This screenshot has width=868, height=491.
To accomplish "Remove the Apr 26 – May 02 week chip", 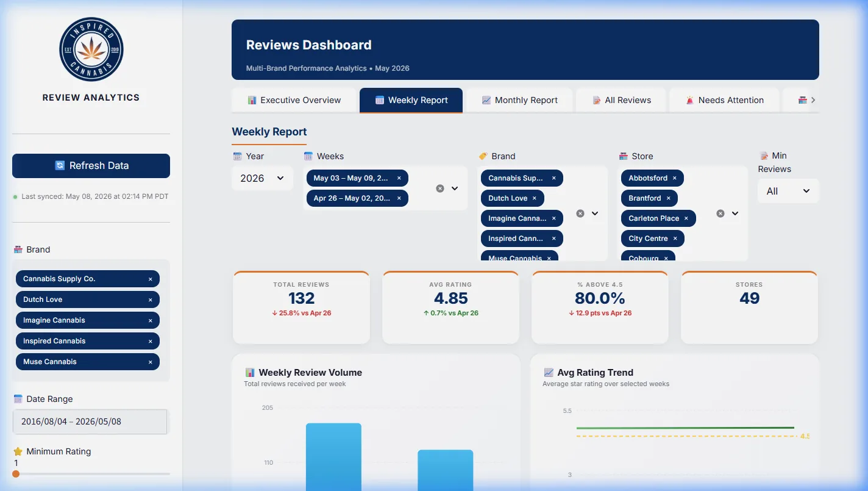I will click(399, 198).
